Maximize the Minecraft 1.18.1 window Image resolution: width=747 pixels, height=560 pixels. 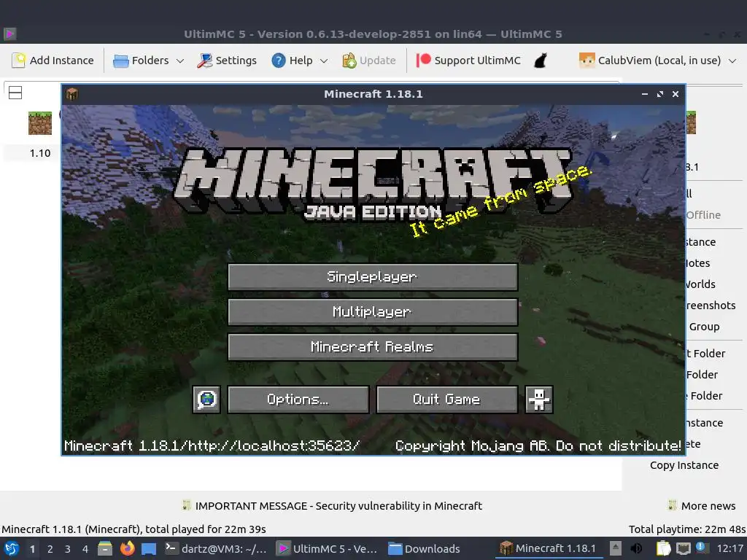pos(659,94)
